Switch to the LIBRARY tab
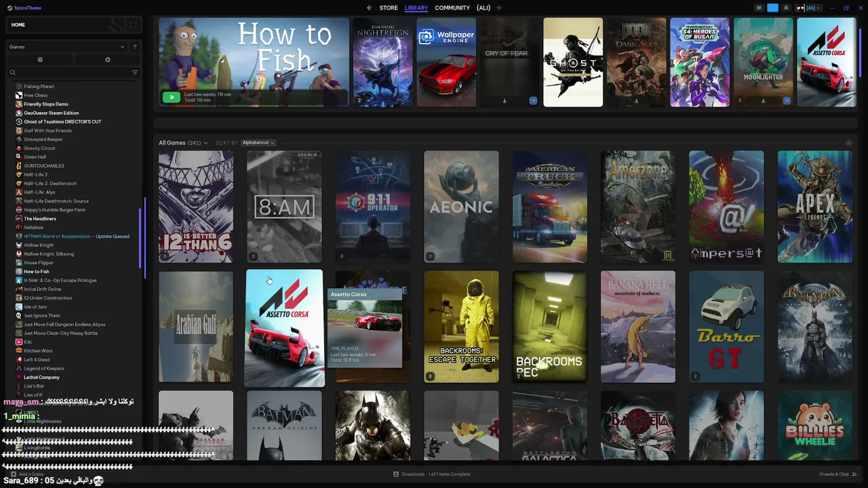Screen dimensions: 868x488 416,8
